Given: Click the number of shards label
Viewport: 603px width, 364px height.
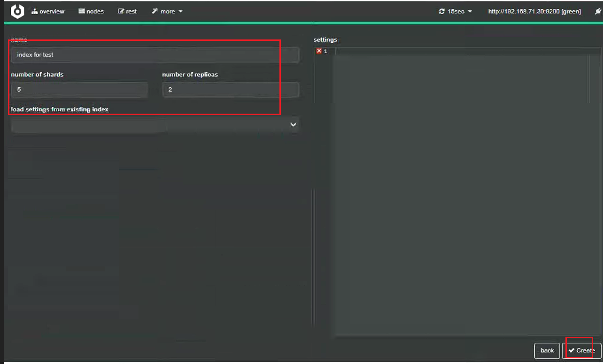Looking at the screenshot, I should (37, 74).
